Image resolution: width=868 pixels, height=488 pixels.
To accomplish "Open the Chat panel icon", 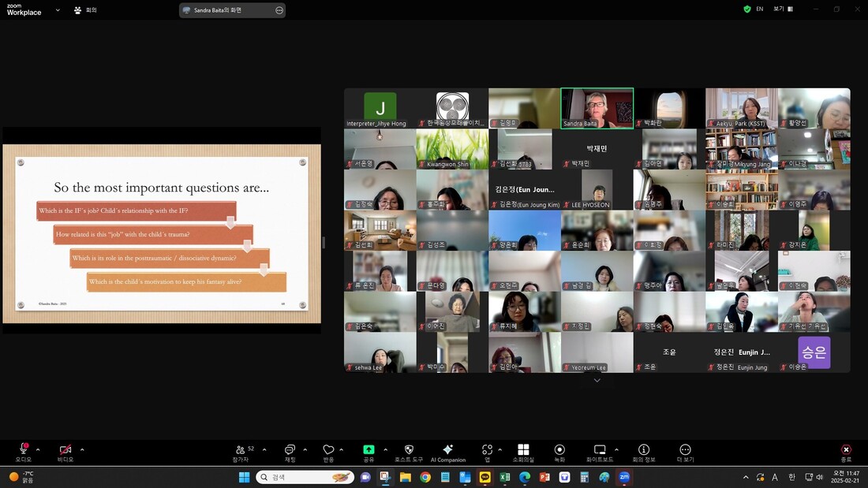I will pyautogui.click(x=290, y=450).
